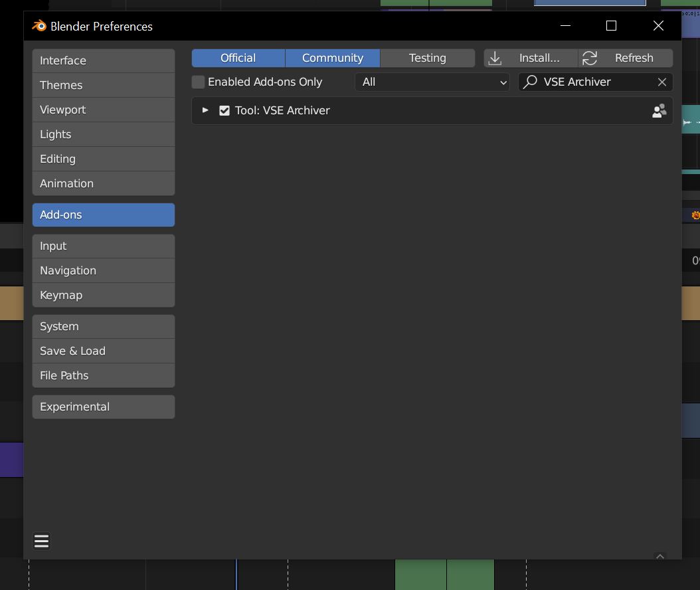Open the File Paths section
Screen dimensions: 700x590
pos(103,375)
